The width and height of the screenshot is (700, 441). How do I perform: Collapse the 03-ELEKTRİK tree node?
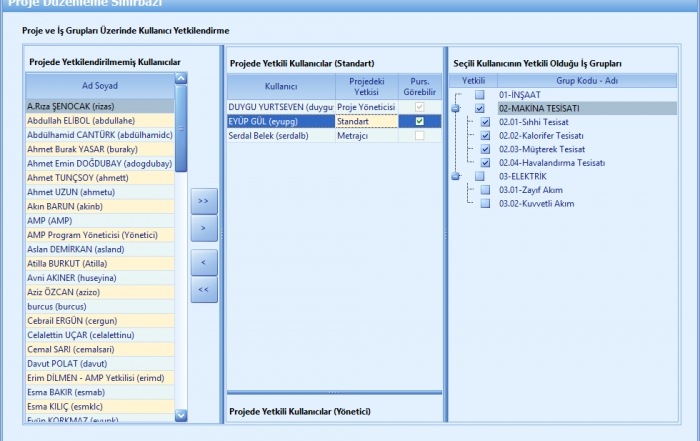coord(455,177)
